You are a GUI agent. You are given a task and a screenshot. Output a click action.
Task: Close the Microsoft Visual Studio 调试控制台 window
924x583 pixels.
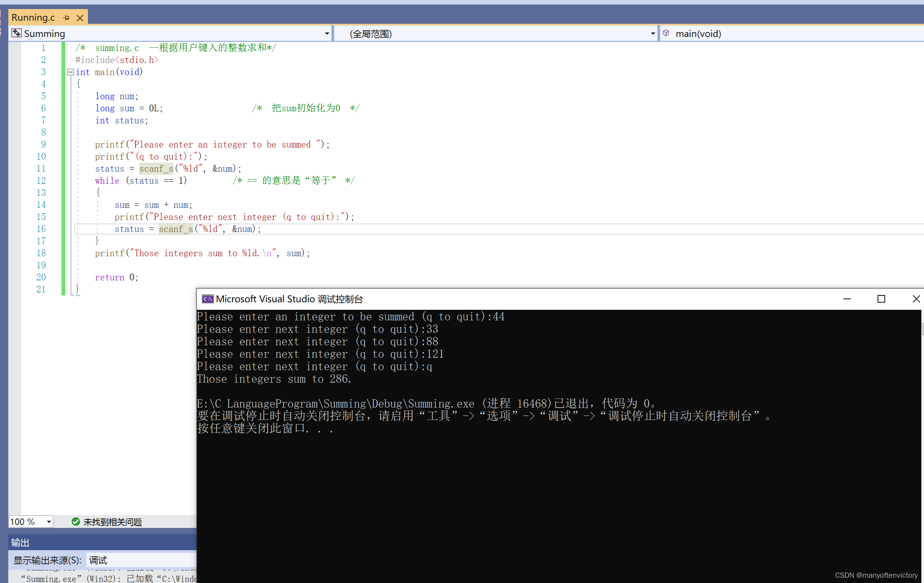coord(916,299)
